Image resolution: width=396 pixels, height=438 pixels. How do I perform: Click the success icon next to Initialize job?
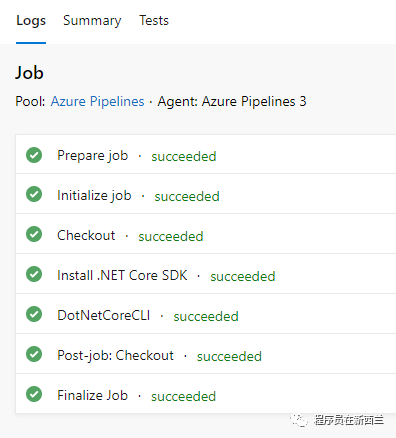click(34, 195)
